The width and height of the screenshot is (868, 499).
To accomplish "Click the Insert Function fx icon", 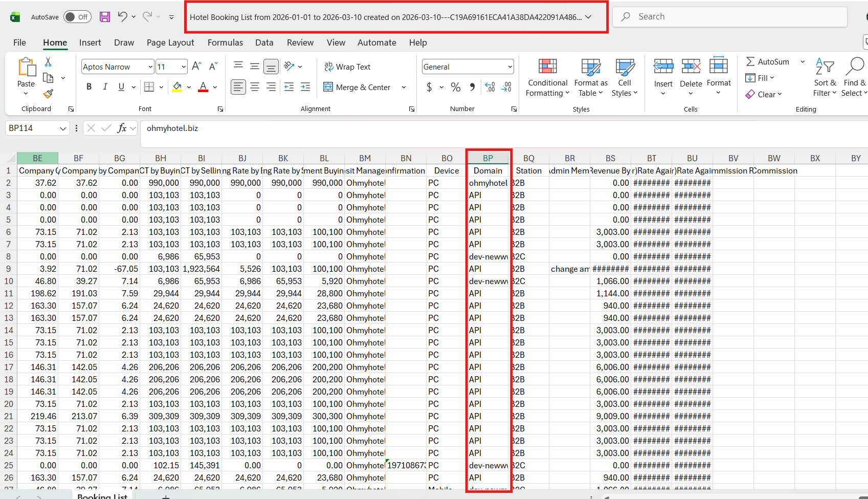I will pyautogui.click(x=122, y=128).
